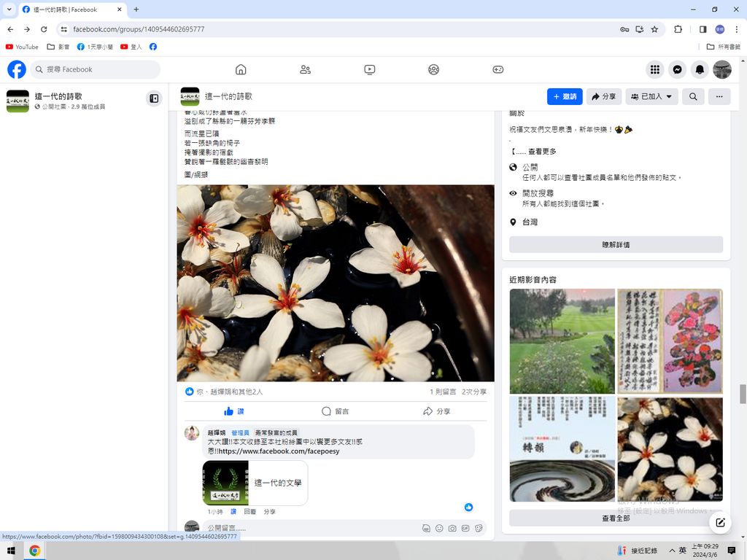Viewport: 747px width, 560px height.
Task: Open the Facebook menu grid icon
Action: pos(655,69)
